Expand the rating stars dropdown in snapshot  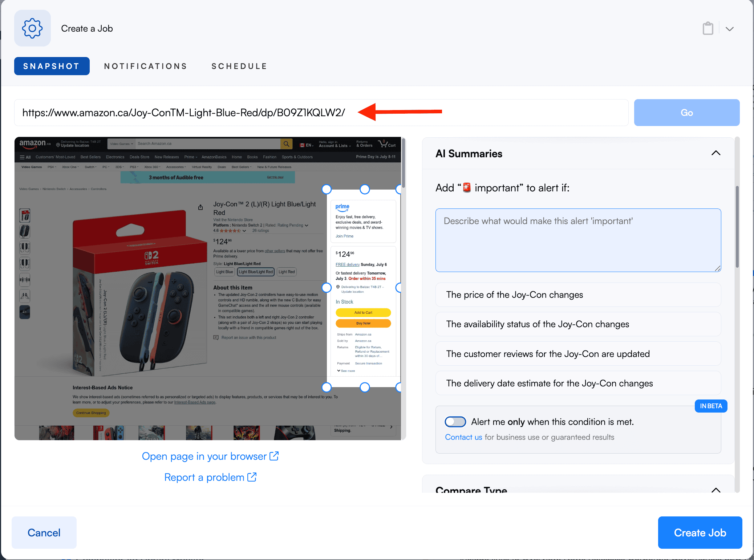coord(244,231)
